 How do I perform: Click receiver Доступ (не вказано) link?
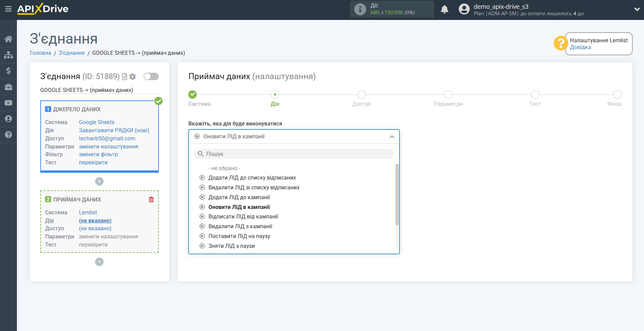click(x=95, y=228)
